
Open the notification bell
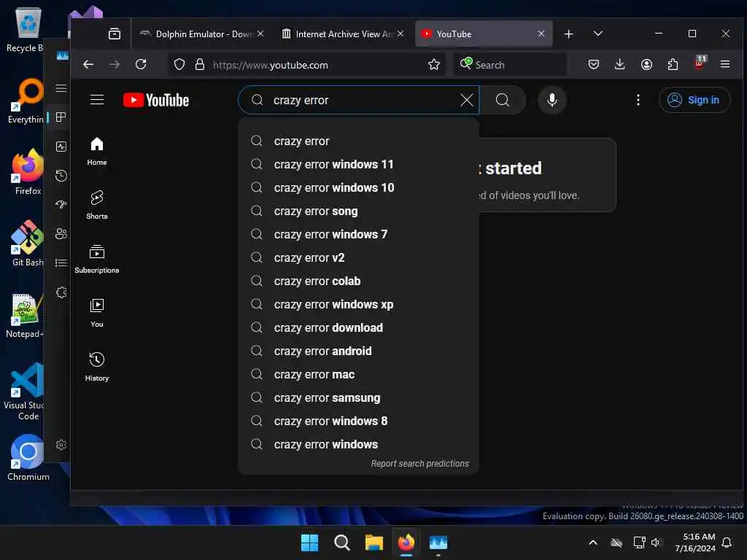pos(727,542)
